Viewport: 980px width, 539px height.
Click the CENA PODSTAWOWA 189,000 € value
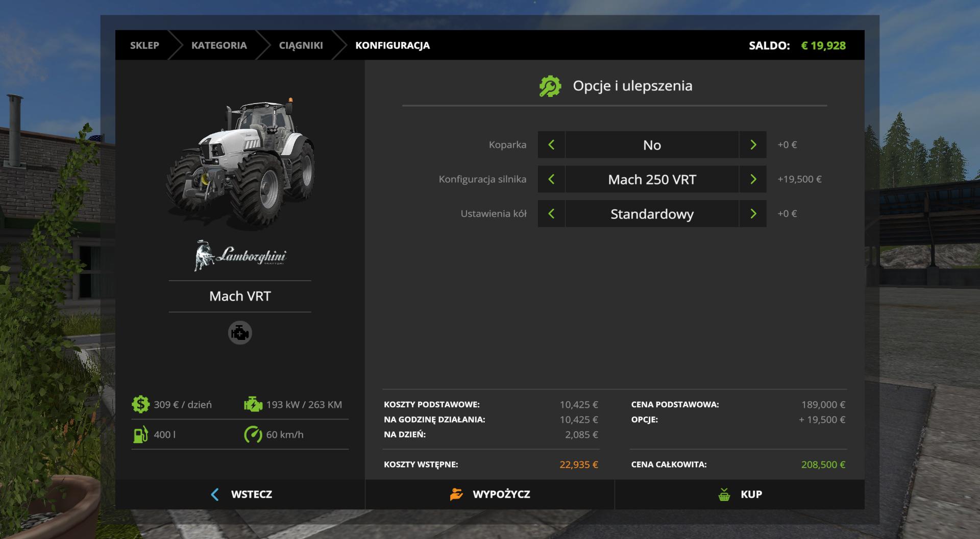click(823, 404)
